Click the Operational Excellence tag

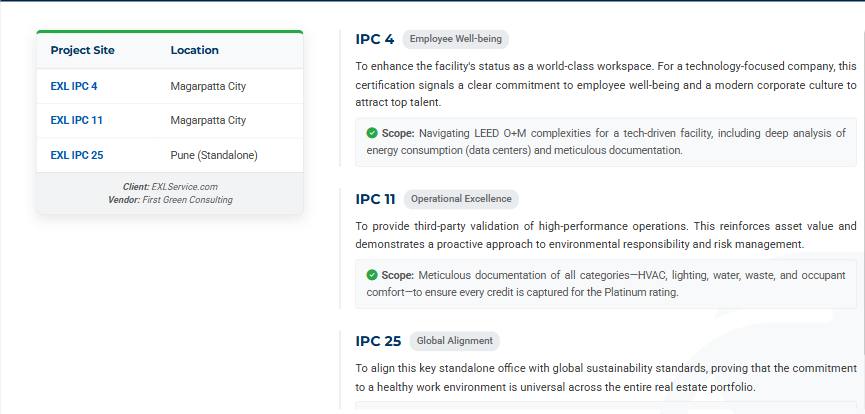pyautogui.click(x=461, y=199)
